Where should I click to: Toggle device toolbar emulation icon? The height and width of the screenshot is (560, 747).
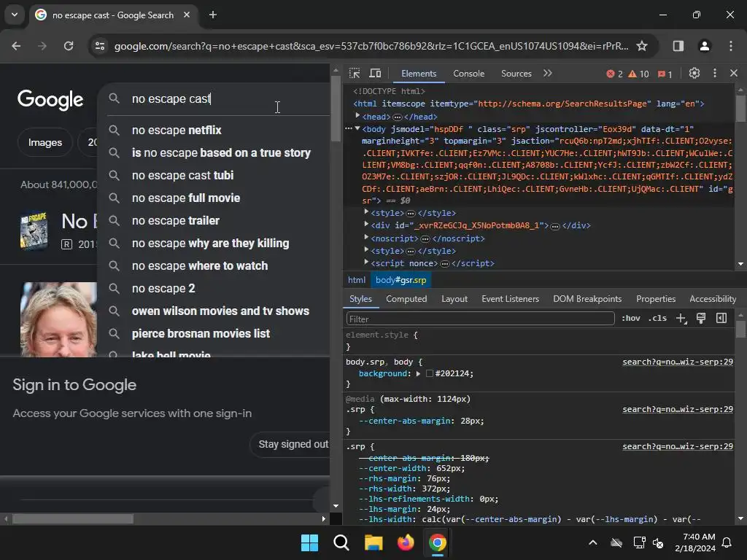click(376, 74)
